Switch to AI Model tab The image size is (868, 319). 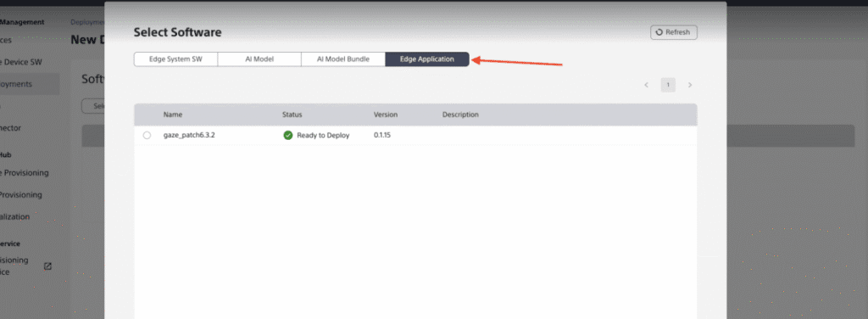[x=259, y=59]
